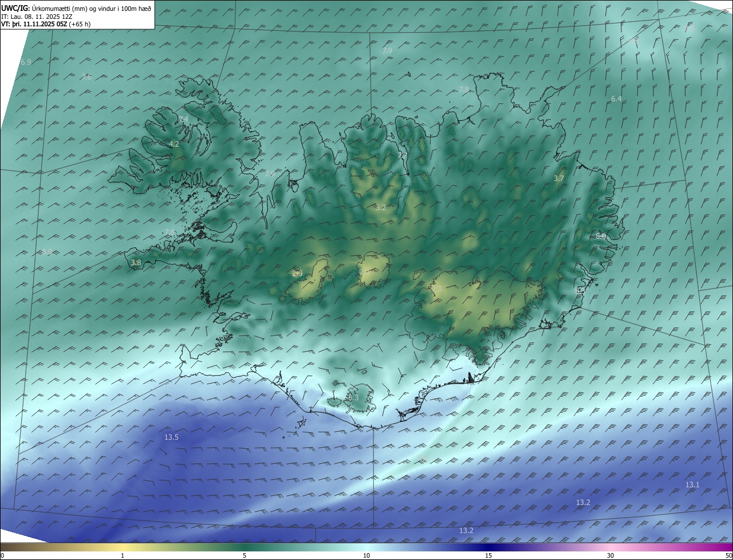
Task: Click the 3.8 value on the peninsula
Action: click(x=136, y=263)
